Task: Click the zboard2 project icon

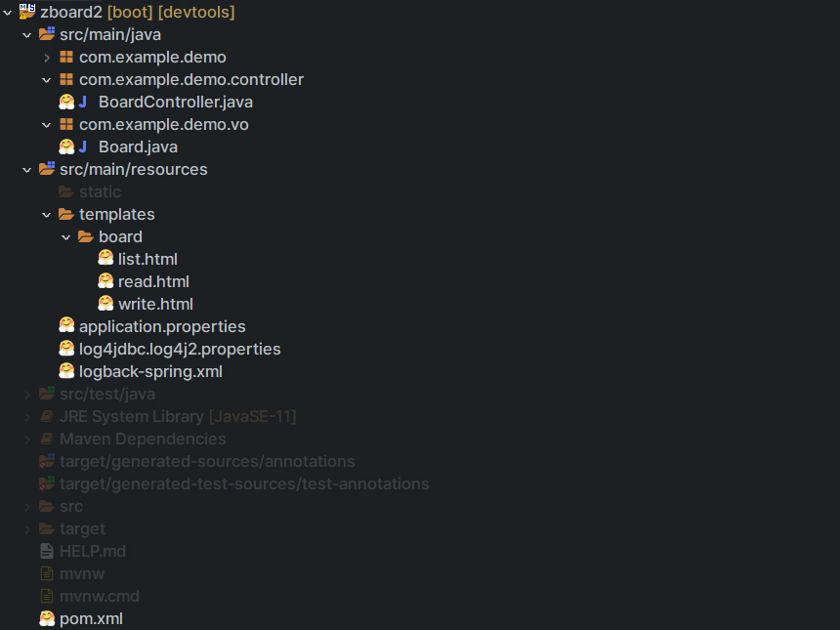Action: (x=27, y=12)
